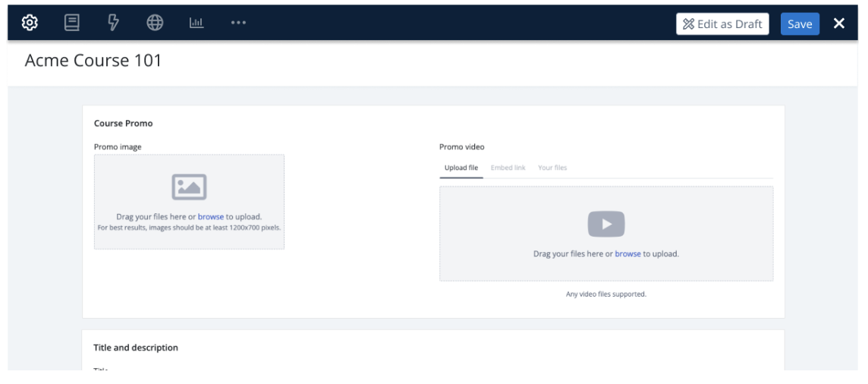Screen dimensions: 868x384
Task: Open the course settings gear icon
Action: point(30,23)
